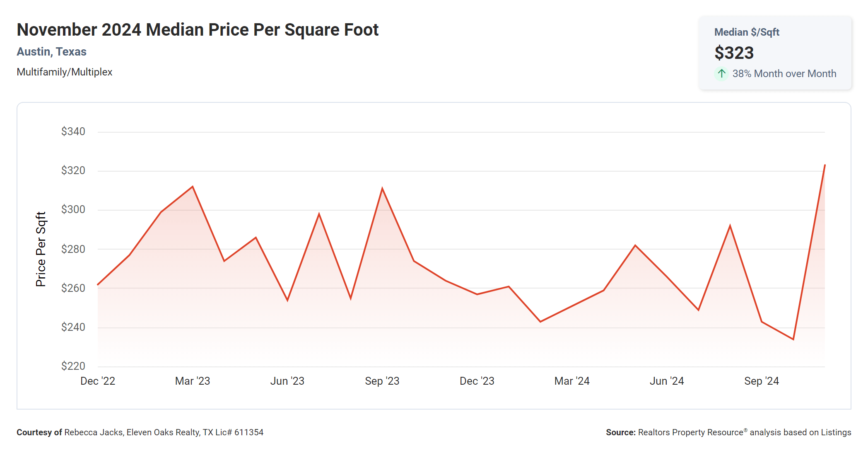Click the 38% Month over Month text
Viewport: 868px width, 456px height.
pos(784,74)
